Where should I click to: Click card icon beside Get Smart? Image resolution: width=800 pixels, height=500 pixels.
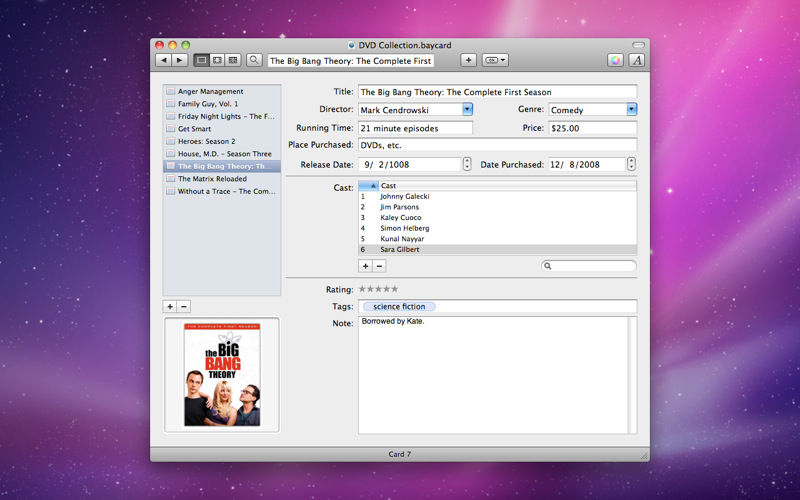point(170,129)
